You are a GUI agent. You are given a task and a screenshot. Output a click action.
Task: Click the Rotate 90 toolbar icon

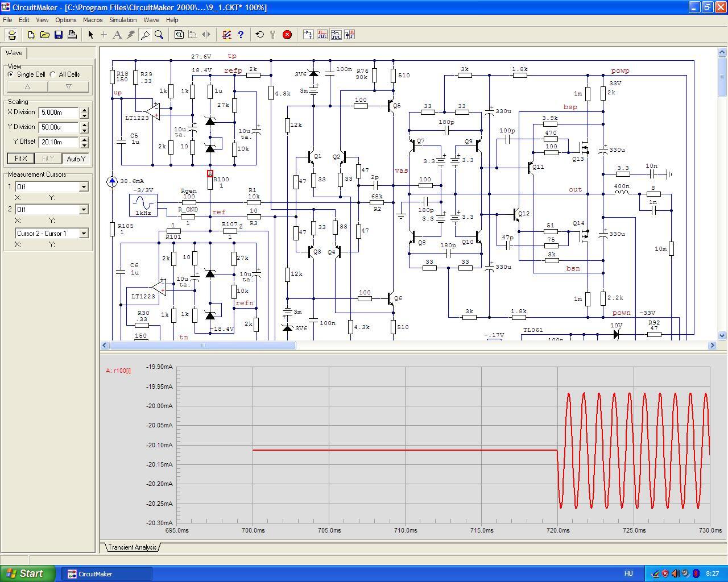[193, 35]
